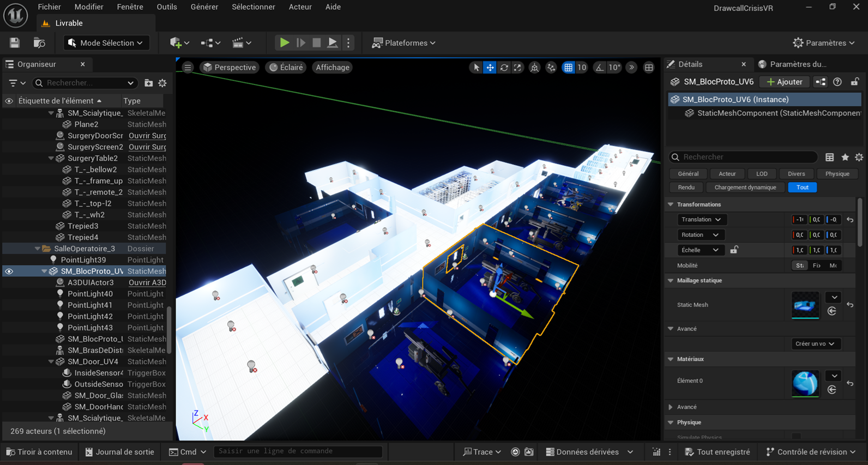Focus the Détails search field
This screenshot has width=868, height=465.
pos(743,157)
